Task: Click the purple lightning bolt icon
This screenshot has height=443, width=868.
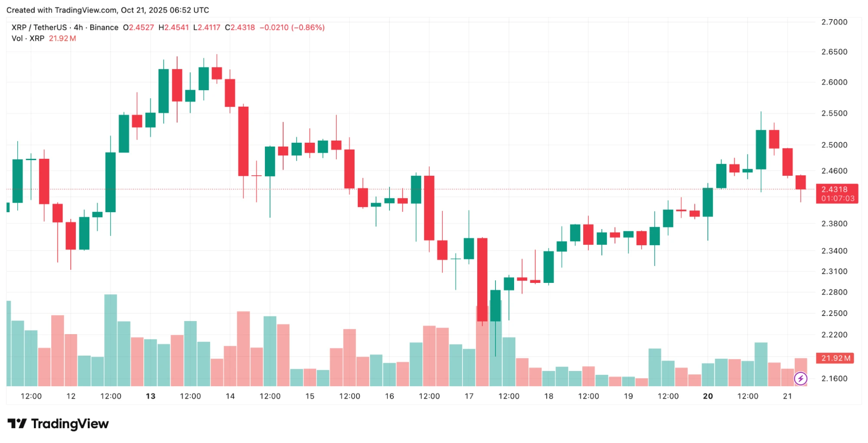Action: pos(800,378)
